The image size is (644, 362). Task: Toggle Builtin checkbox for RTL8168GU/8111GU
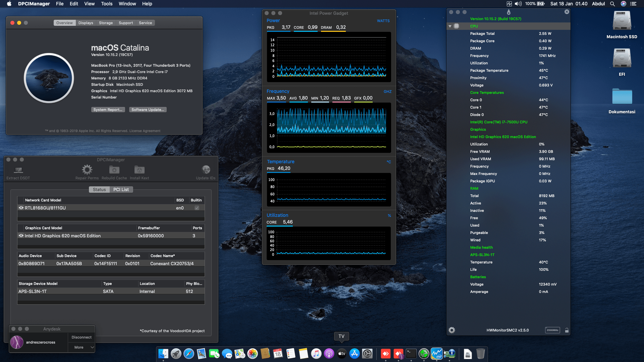197,208
